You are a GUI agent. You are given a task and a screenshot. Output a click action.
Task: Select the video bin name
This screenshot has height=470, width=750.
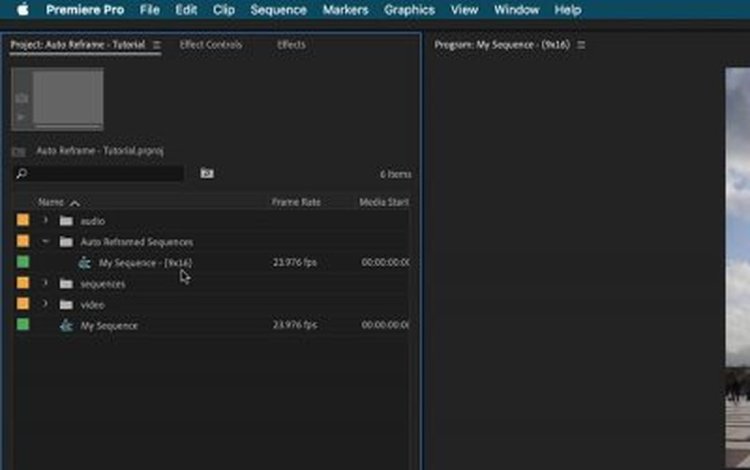pos(92,305)
